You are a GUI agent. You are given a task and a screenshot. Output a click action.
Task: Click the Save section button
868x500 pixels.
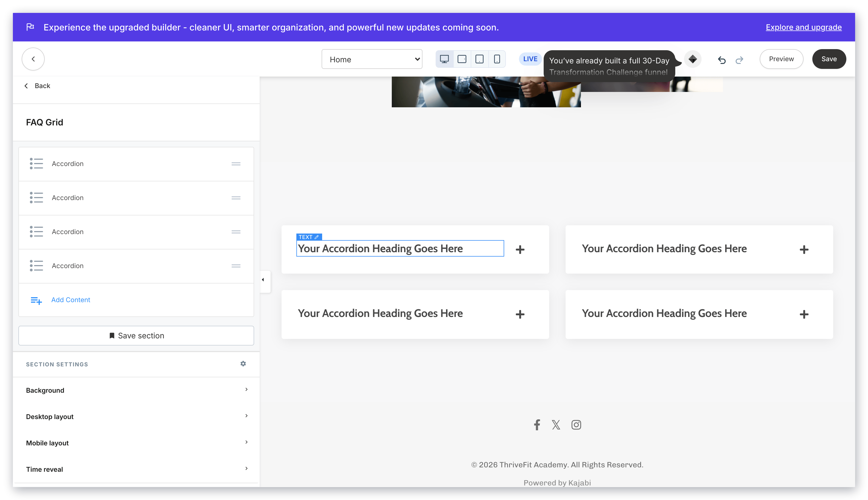tap(136, 336)
